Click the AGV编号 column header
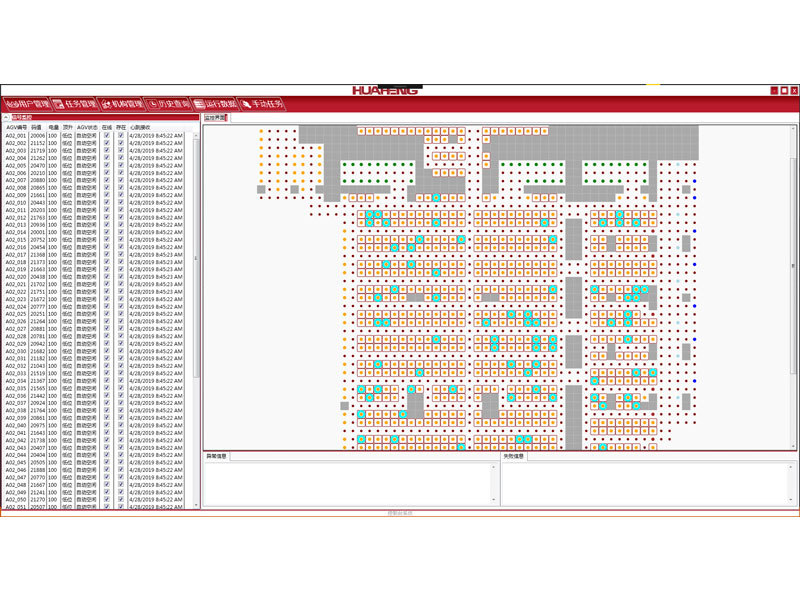 coord(16,128)
